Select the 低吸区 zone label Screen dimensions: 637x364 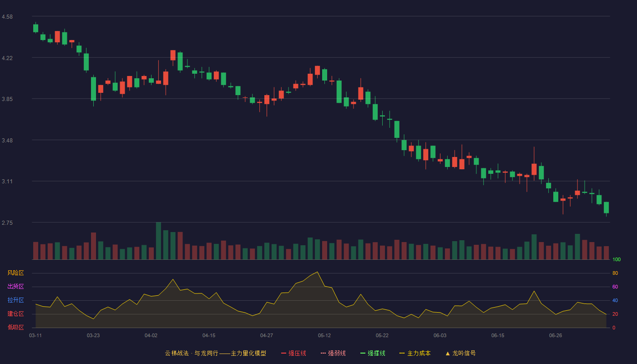(x=15, y=327)
